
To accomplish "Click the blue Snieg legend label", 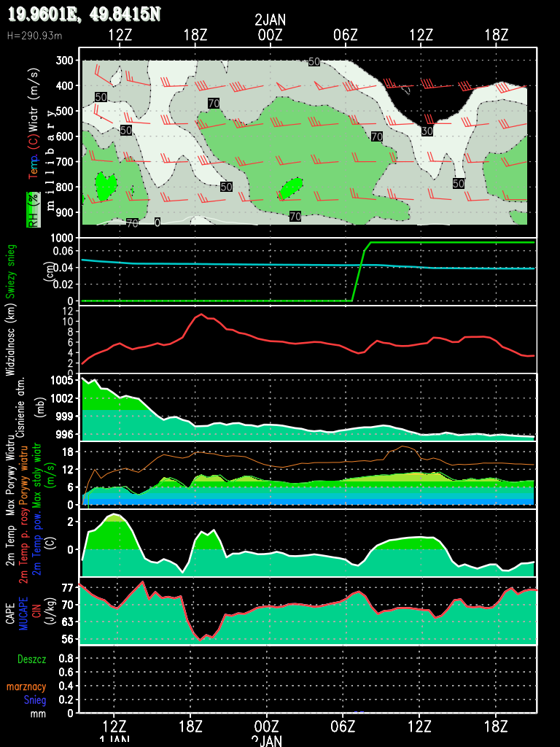I will click(35, 700).
